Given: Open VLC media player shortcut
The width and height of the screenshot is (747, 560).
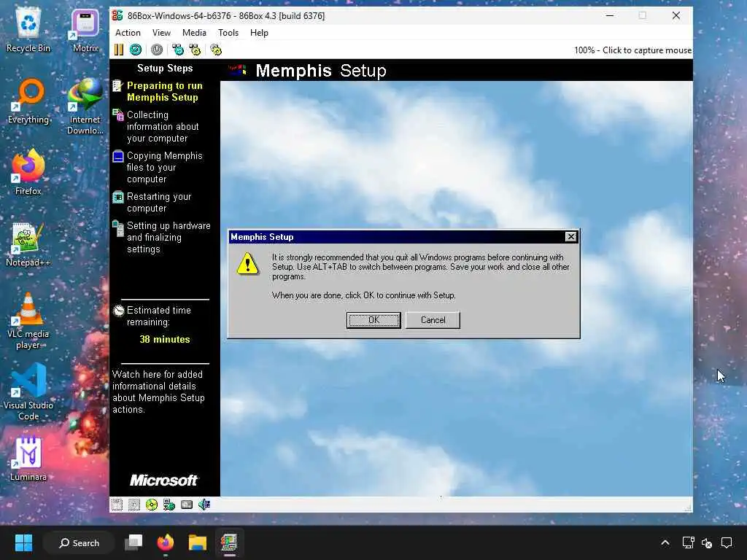Looking at the screenshot, I should pyautogui.click(x=28, y=321).
